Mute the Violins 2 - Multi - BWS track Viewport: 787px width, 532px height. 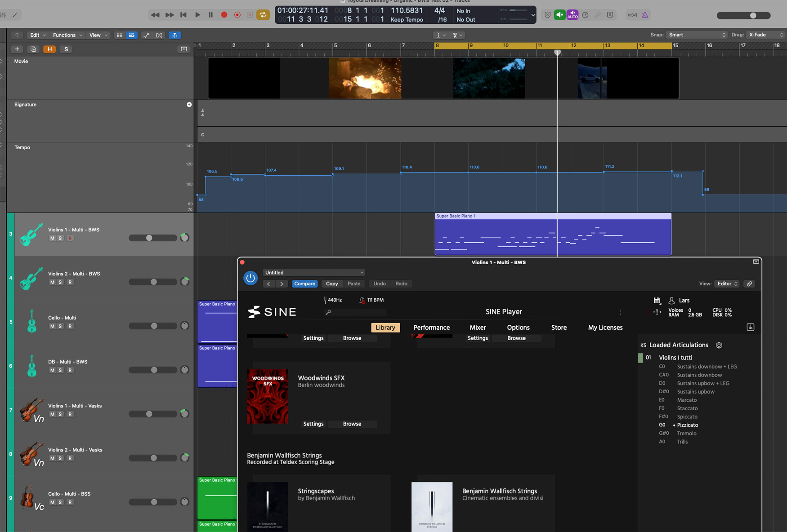tap(52, 282)
